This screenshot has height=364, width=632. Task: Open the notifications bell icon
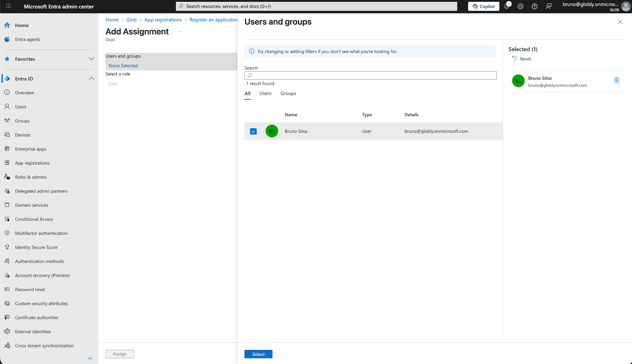pos(506,6)
